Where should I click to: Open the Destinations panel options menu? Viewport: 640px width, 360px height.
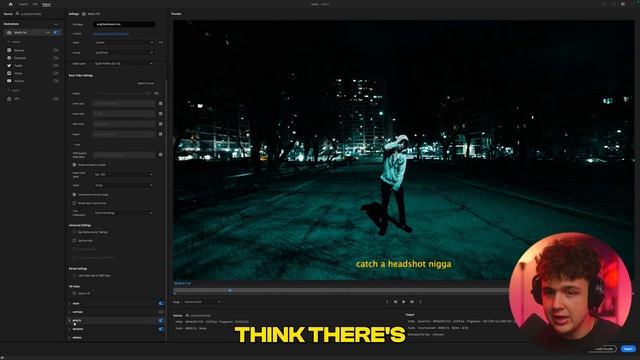click(56, 24)
